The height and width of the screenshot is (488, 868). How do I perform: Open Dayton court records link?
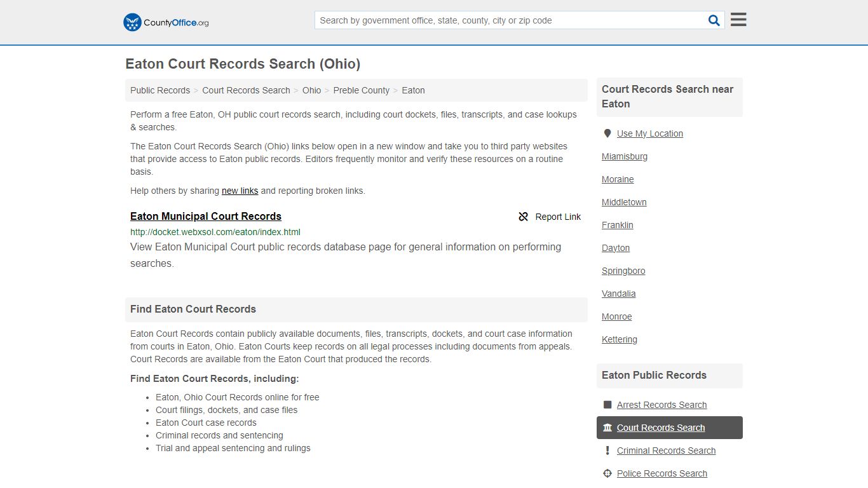click(616, 248)
